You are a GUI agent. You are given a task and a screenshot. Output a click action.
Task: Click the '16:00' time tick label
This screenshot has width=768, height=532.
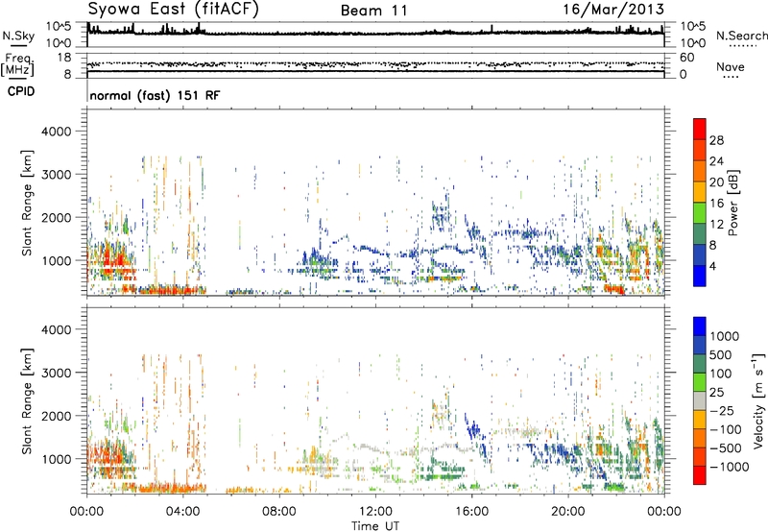pos(471,512)
